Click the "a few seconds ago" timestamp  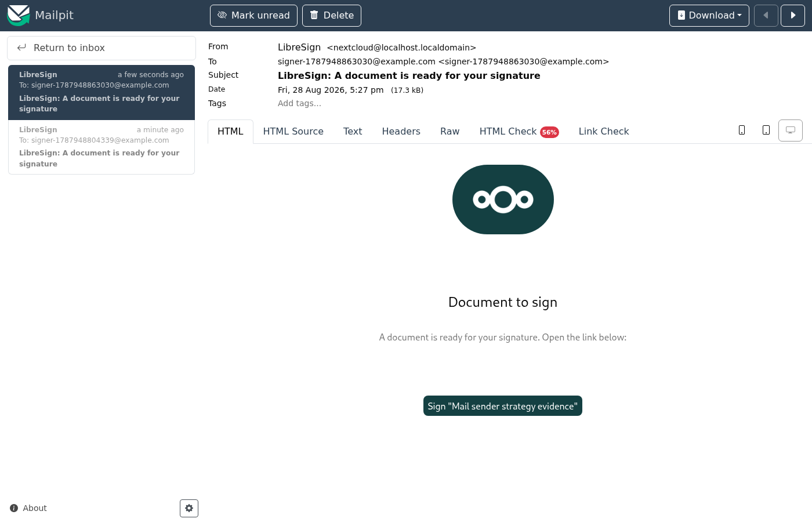coord(151,75)
